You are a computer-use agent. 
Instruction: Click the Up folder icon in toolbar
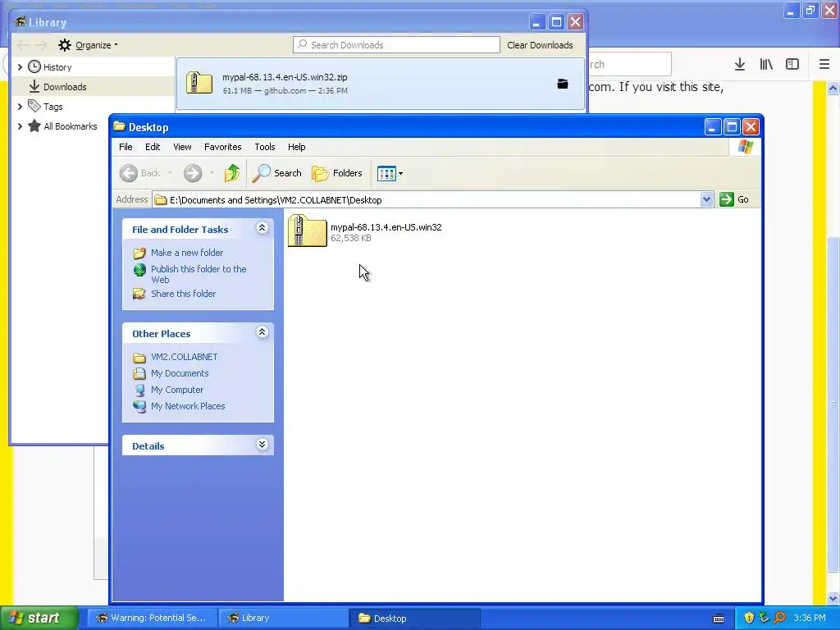[x=232, y=173]
